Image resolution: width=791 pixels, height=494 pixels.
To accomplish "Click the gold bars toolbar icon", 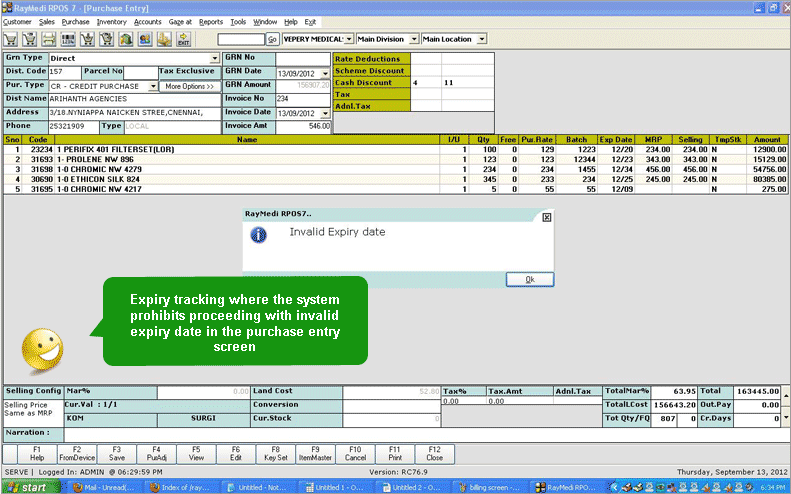I will [x=164, y=39].
